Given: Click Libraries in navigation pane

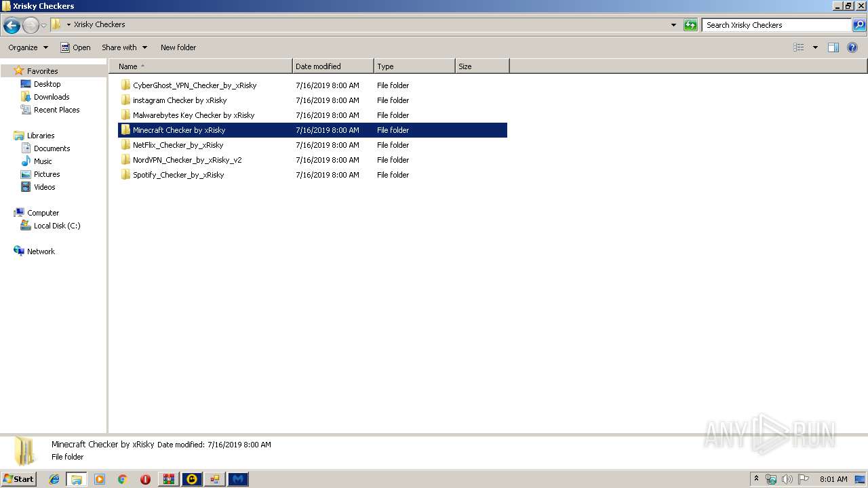Looking at the screenshot, I should (41, 136).
